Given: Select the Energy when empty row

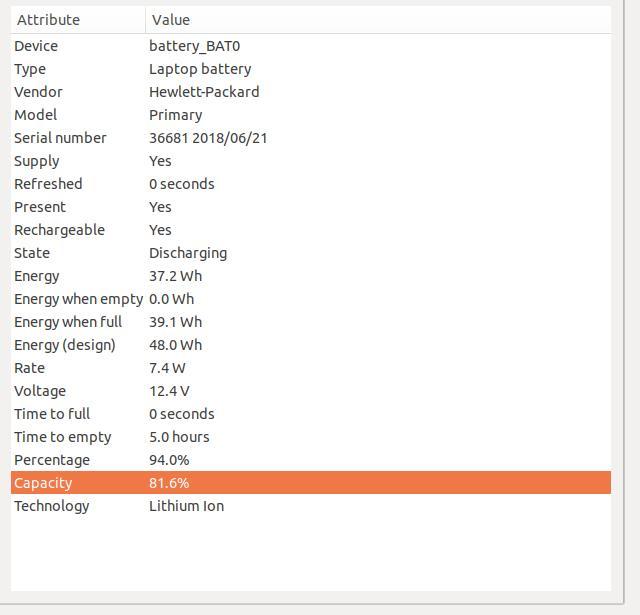Looking at the screenshot, I should click(x=311, y=299).
